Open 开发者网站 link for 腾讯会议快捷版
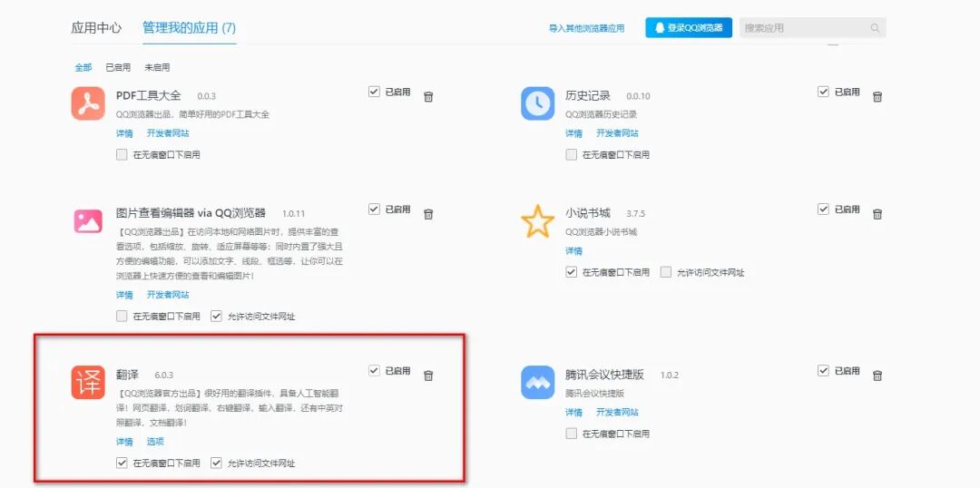Viewport: 980px width, 488px height. click(x=618, y=413)
